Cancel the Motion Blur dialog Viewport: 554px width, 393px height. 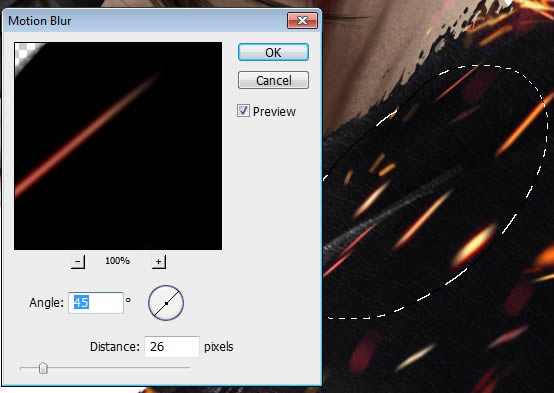(x=273, y=80)
